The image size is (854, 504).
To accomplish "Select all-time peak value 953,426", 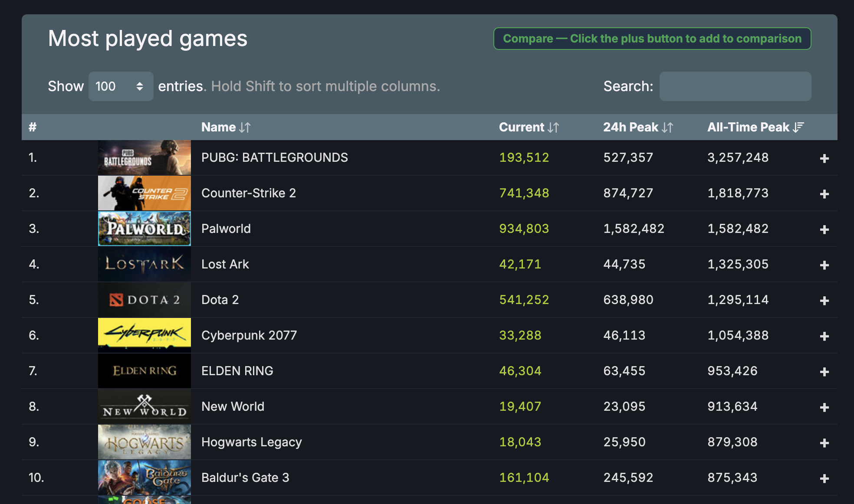I will coord(732,371).
